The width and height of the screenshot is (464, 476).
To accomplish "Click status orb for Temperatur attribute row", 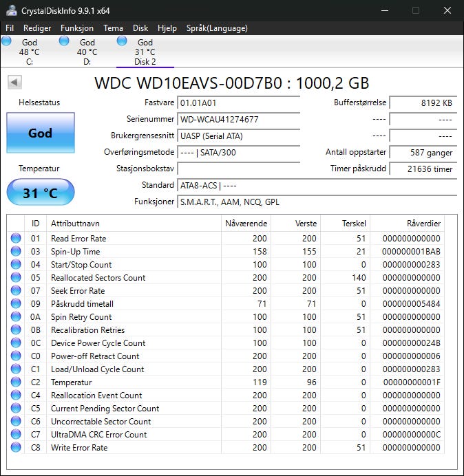I will coord(16,382).
